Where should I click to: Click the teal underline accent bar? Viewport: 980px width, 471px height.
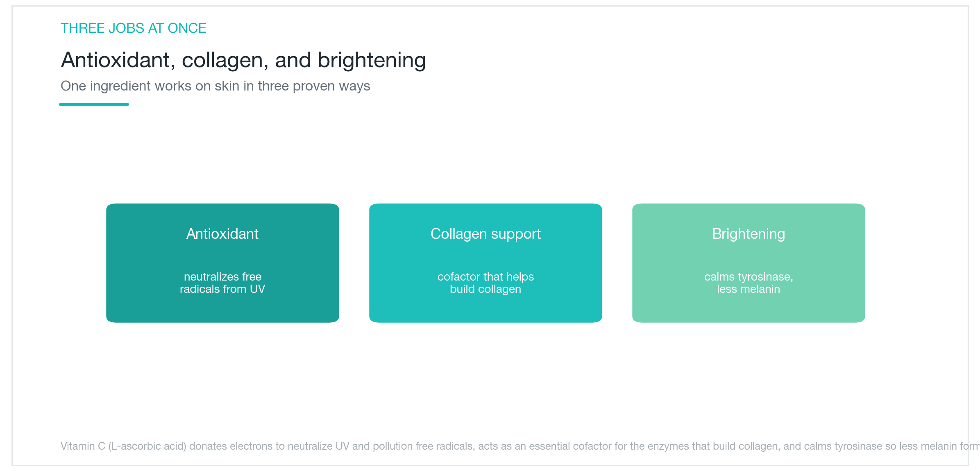click(x=94, y=104)
